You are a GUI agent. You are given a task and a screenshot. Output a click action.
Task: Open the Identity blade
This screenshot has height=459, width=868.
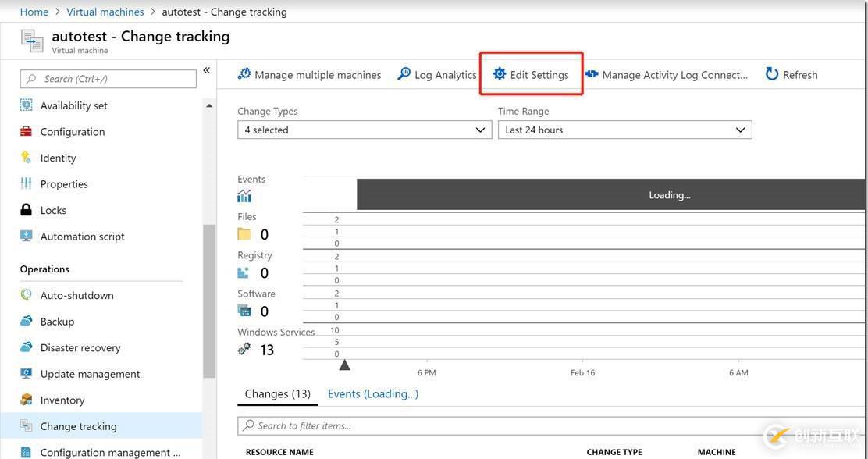pyautogui.click(x=57, y=157)
